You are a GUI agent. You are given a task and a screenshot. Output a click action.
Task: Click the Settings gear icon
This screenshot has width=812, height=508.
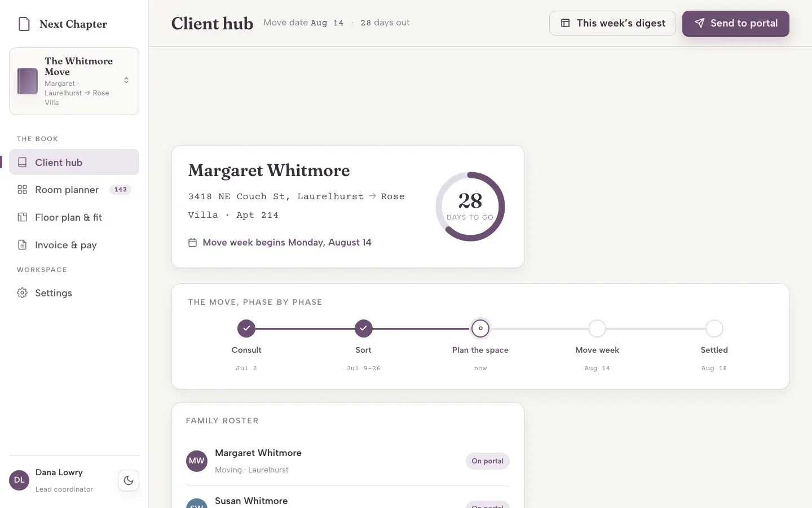click(x=23, y=293)
